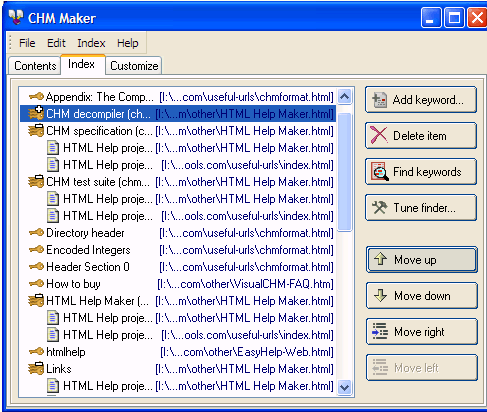
Task: Click the magnifier icon on Find keywords
Action: pyautogui.click(x=380, y=171)
